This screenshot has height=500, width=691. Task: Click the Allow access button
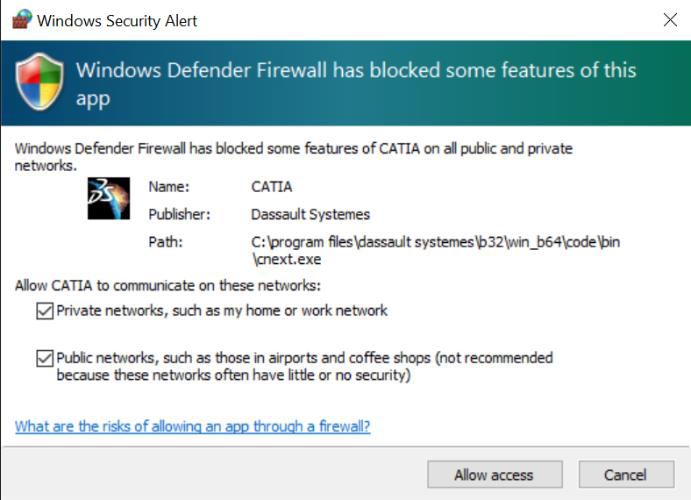tap(494, 474)
